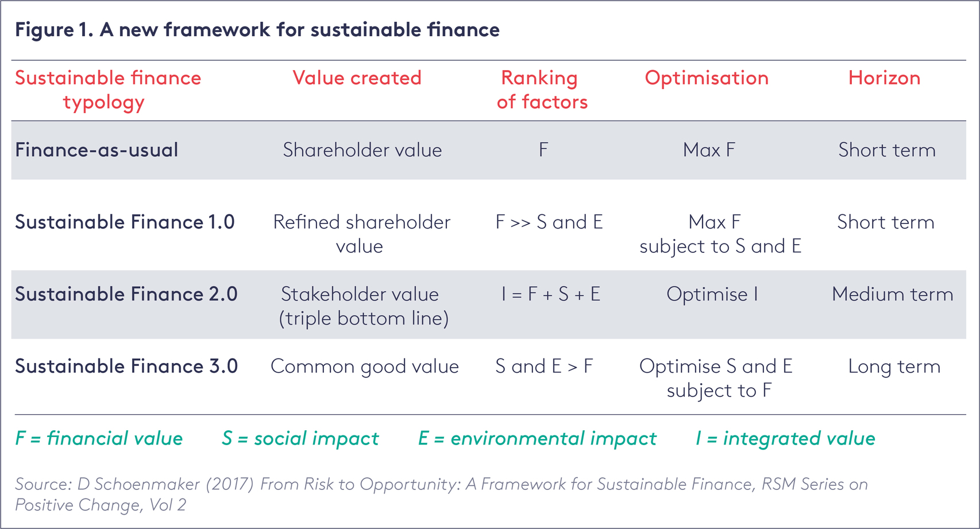Select the 'Common good value' cell
Image resolution: width=980 pixels, height=529 pixels.
click(x=365, y=366)
